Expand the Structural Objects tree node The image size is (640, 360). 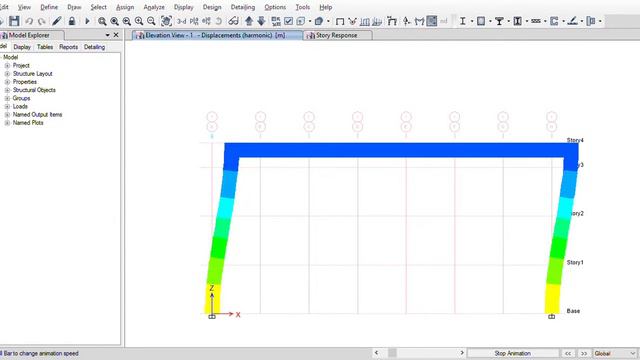click(x=7, y=90)
